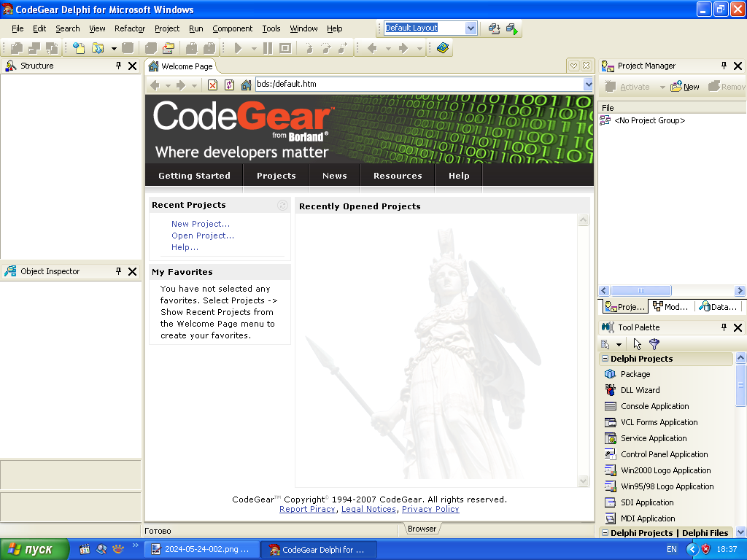Collapse the Delphi Projects category
The image size is (747, 560).
pyautogui.click(x=605, y=359)
